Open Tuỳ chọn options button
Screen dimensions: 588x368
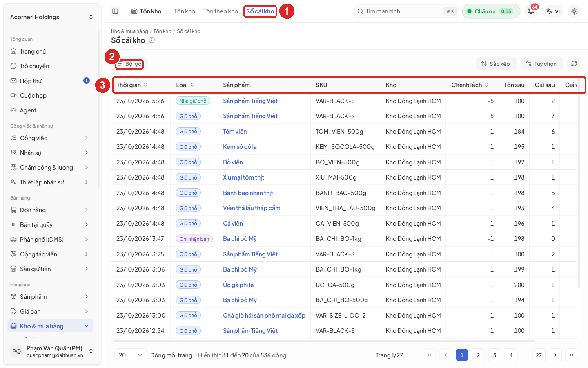[541, 64]
